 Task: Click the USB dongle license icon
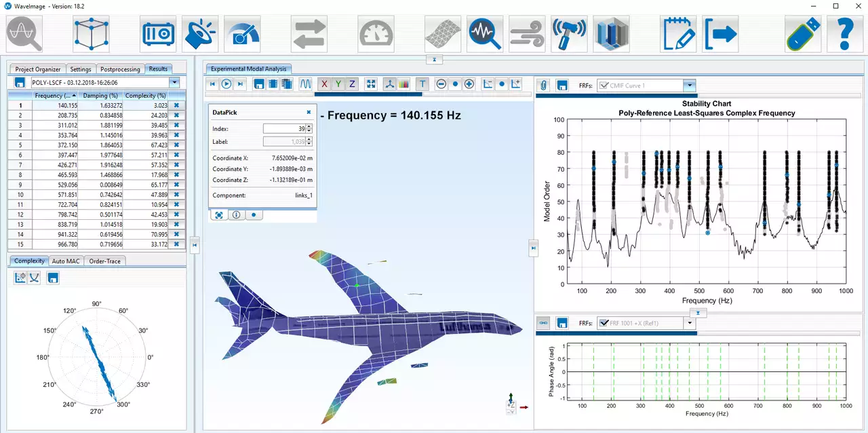804,33
